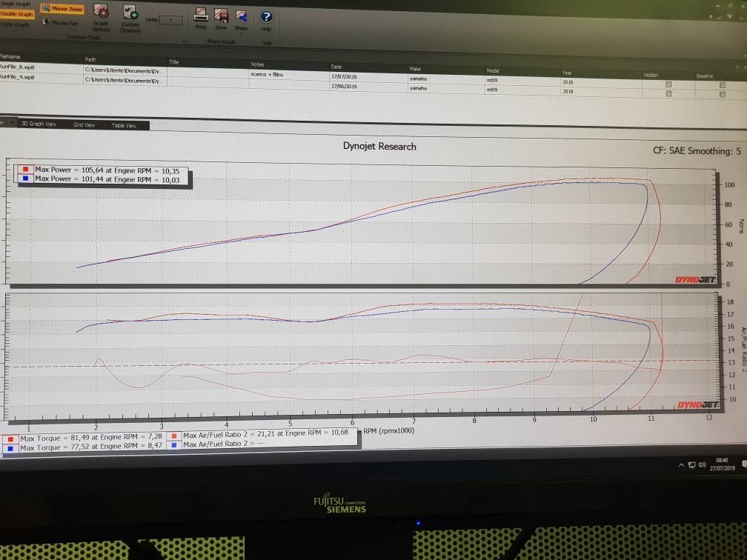Viewport: 747px width, 560px height.
Task: Open the taskbar volume icon
Action: [x=702, y=464]
